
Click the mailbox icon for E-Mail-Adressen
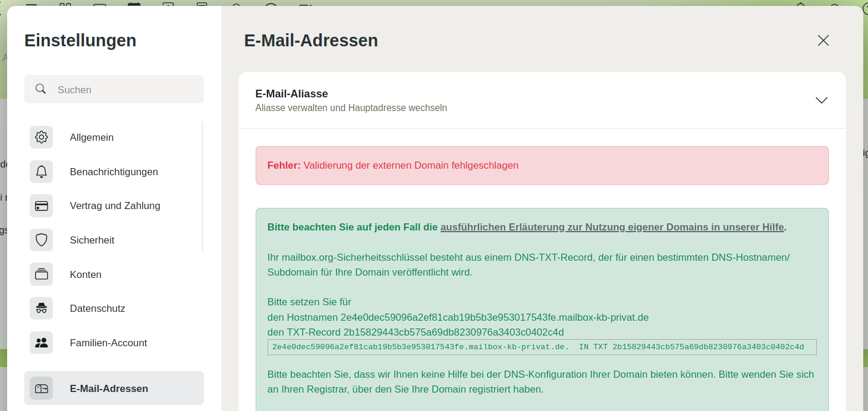click(x=41, y=388)
